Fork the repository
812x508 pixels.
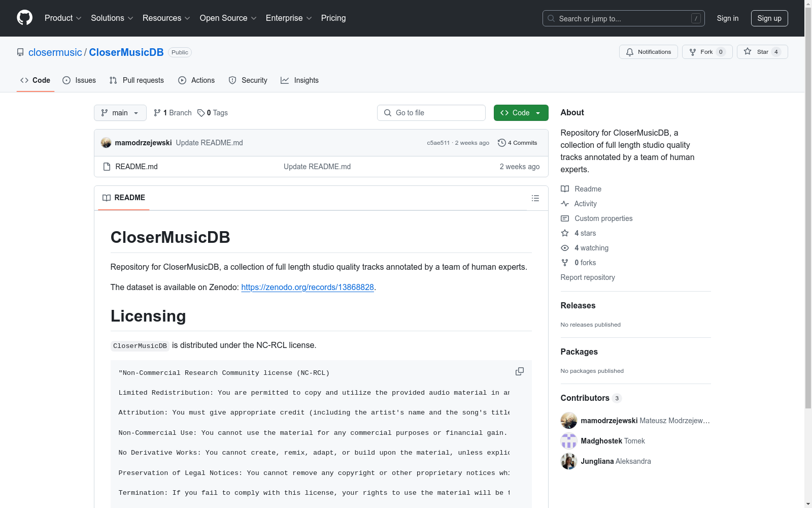point(707,52)
